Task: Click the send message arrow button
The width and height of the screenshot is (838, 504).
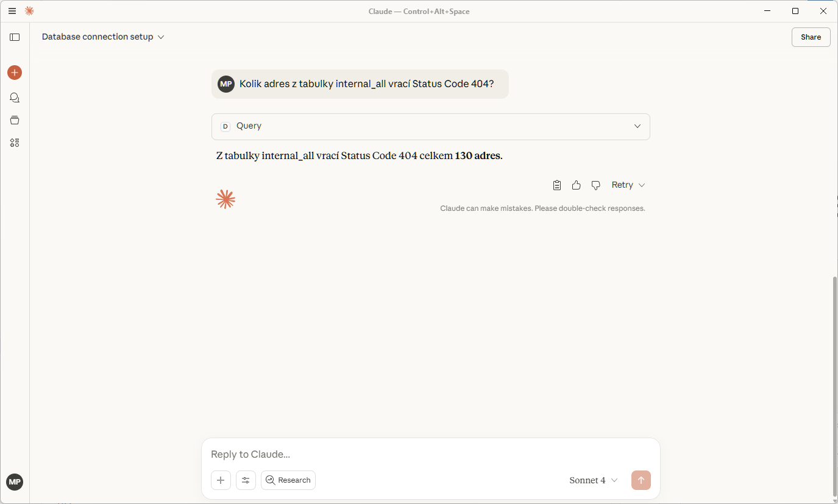Action: (641, 480)
